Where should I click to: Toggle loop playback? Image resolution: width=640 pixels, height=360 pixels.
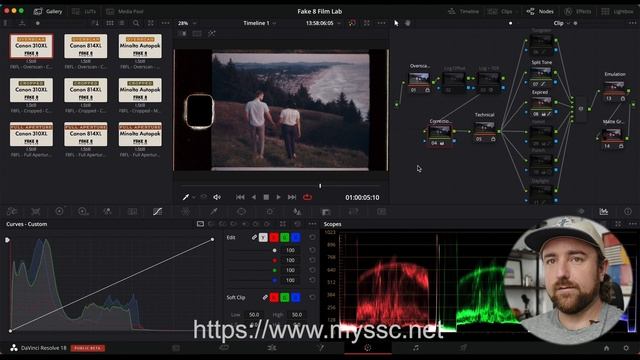tap(307, 197)
